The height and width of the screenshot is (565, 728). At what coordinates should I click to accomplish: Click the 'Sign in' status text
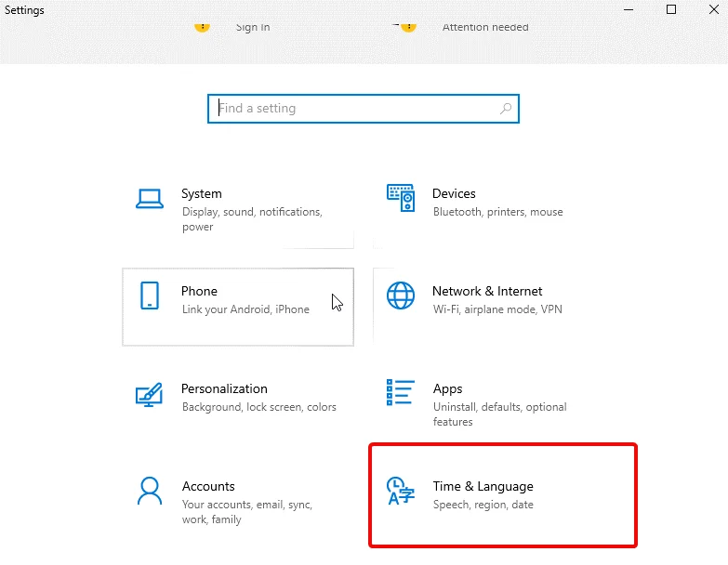[x=253, y=27]
